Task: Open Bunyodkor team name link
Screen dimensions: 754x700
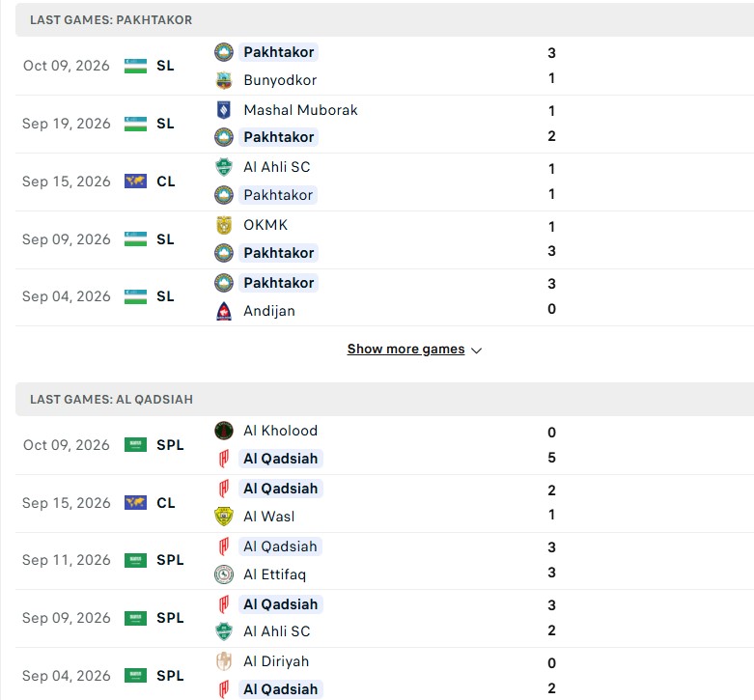Action: 280,80
